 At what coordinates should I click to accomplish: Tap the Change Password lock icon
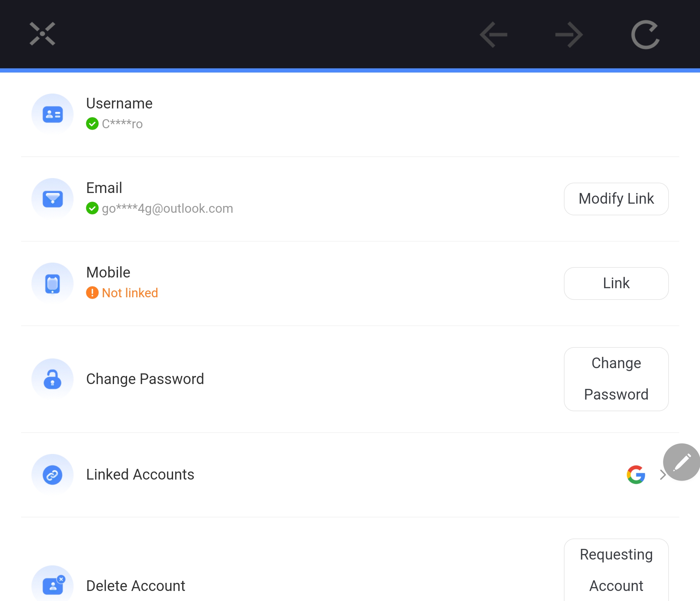[x=52, y=379]
